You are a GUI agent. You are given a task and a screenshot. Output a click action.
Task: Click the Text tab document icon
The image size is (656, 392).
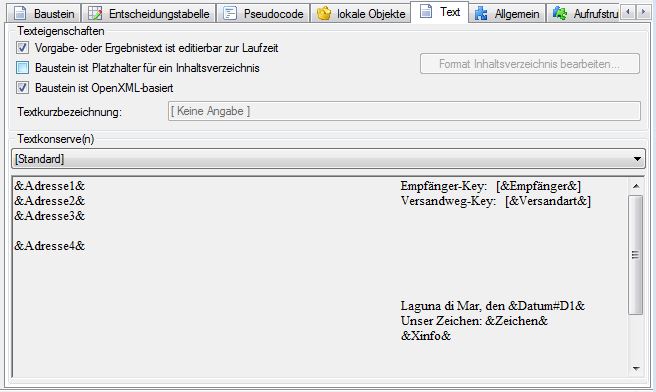426,11
